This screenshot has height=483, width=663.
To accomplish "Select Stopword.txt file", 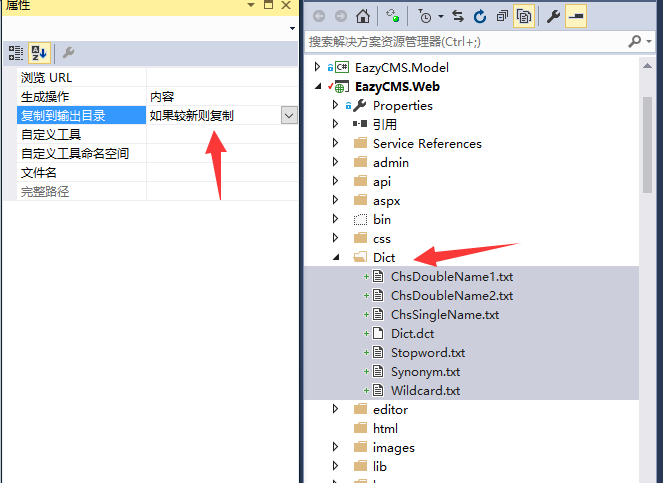I will click(427, 353).
